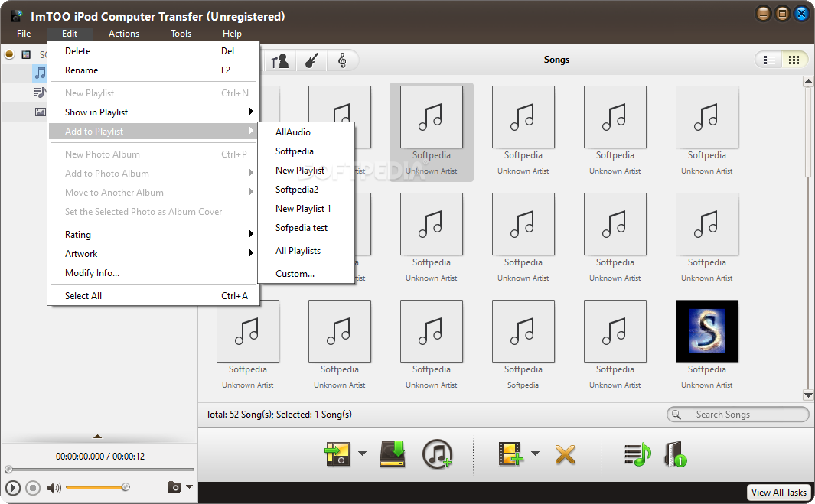Add song to New Playlist 1
This screenshot has height=504, width=815.
pyautogui.click(x=306, y=209)
